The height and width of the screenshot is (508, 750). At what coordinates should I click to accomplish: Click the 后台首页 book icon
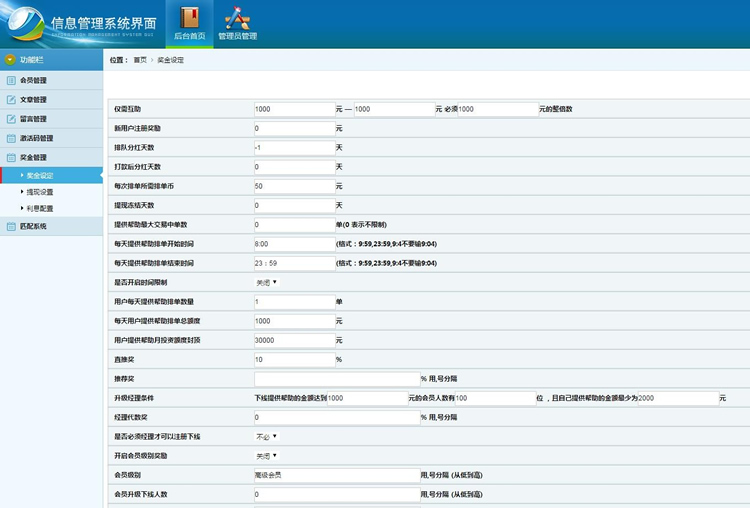pos(189,18)
